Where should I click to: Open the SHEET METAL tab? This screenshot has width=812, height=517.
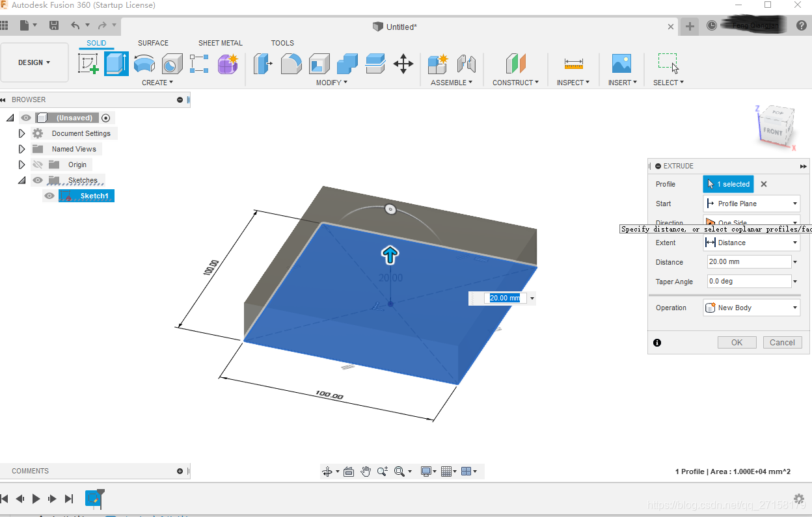click(220, 43)
